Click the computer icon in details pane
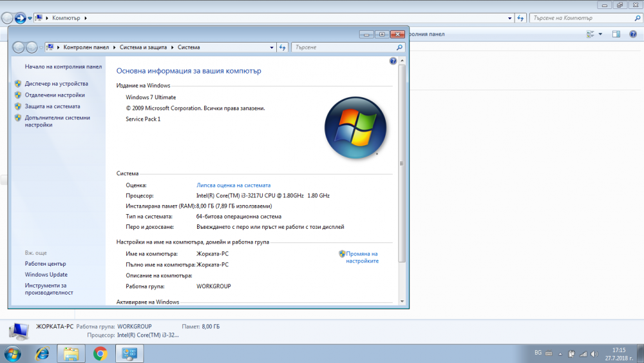The width and height of the screenshot is (644, 363). pyautogui.click(x=19, y=331)
